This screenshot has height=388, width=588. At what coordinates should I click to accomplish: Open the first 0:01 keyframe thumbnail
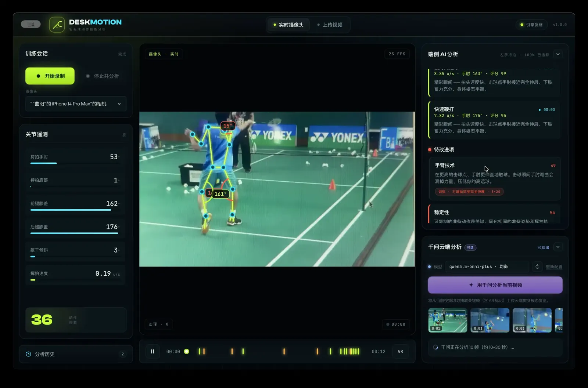point(448,320)
